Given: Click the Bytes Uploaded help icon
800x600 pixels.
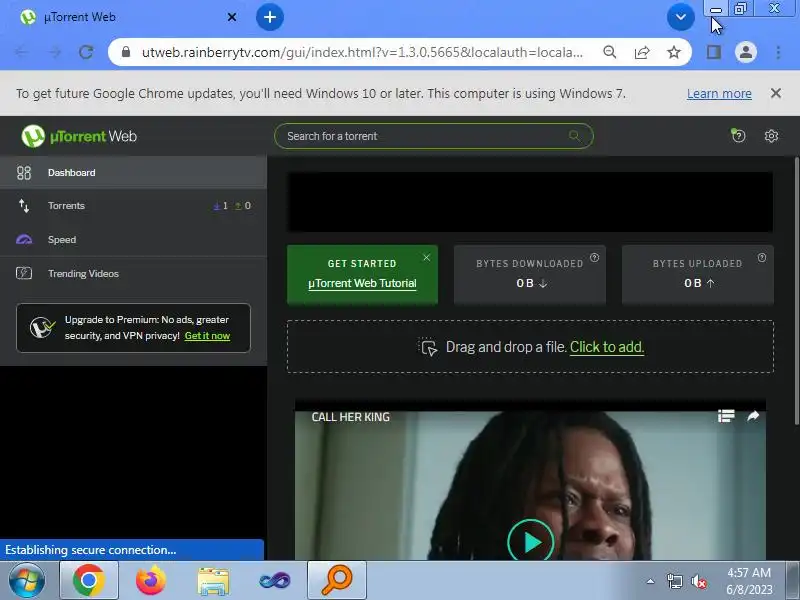Looking at the screenshot, I should pos(762,258).
